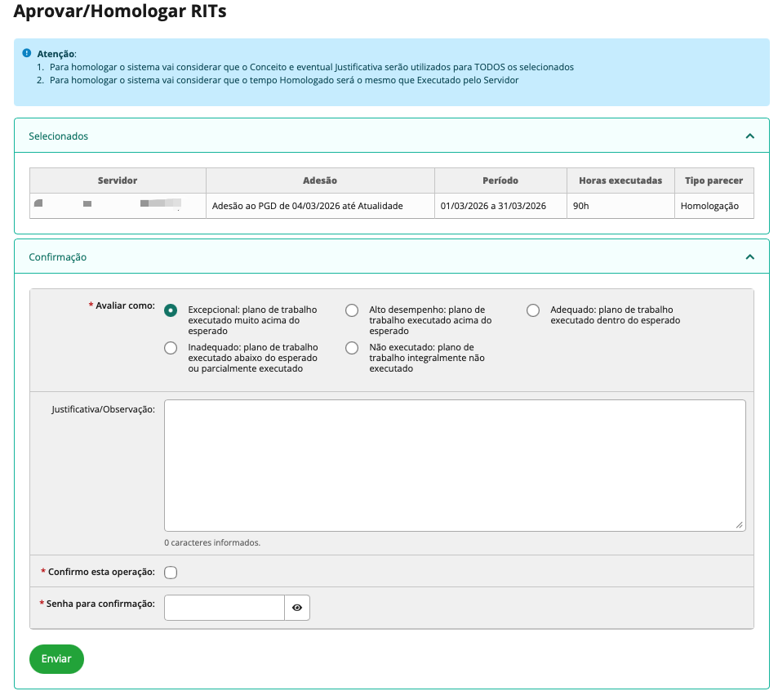The image size is (778, 700).
Task: Choose the Alto desempenho radio option
Action: 352,310
